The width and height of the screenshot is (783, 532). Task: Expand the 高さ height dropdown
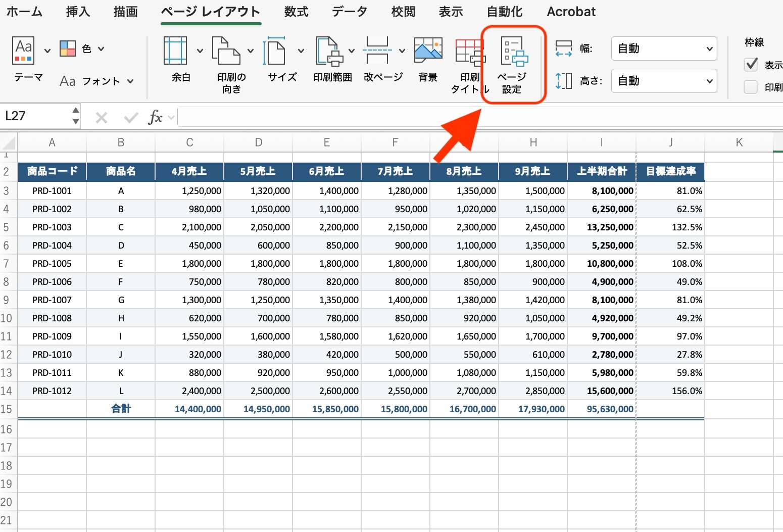664,81
